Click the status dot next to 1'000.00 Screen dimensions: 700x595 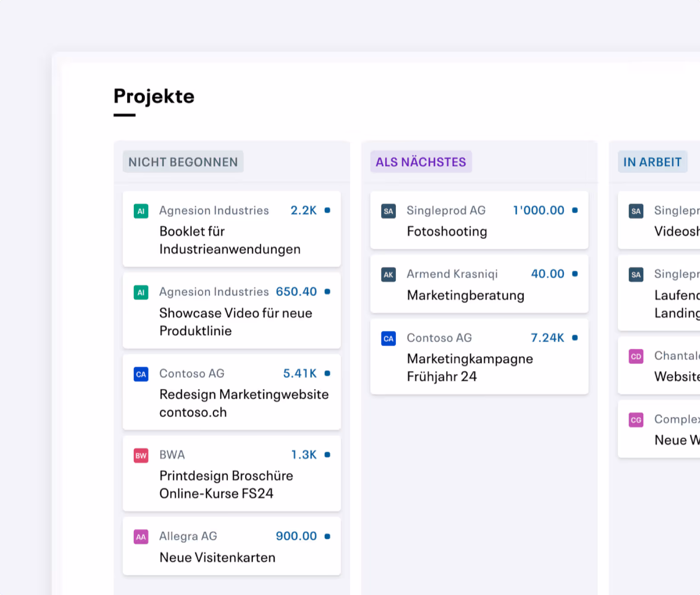click(x=575, y=210)
